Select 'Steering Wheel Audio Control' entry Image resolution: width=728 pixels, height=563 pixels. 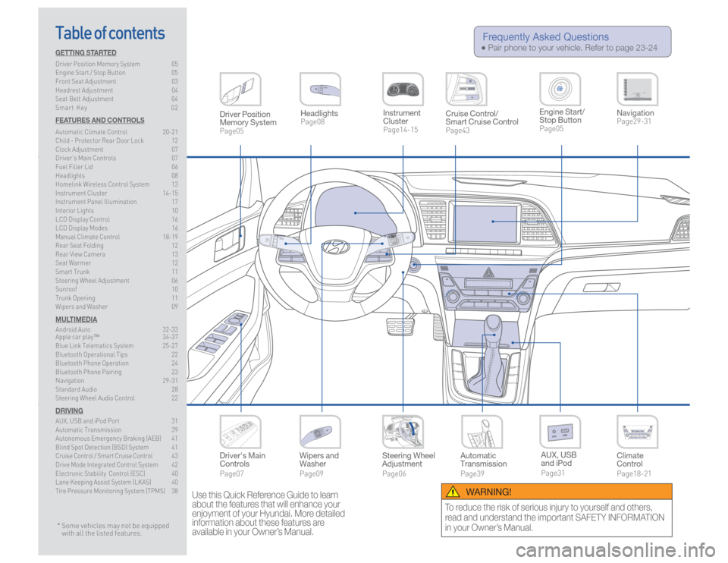point(117,398)
